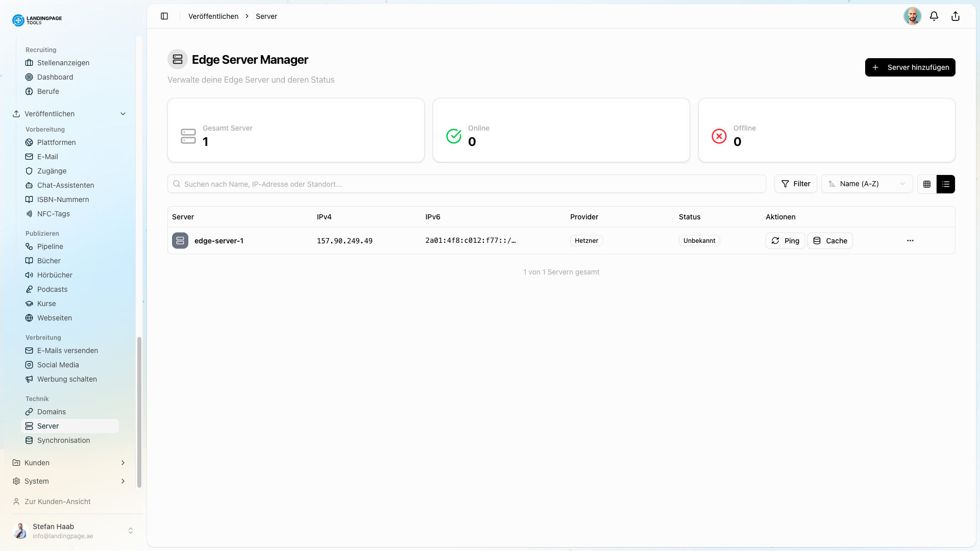The width and height of the screenshot is (980, 551).
Task: Open the notifications bell icon
Action: tap(934, 16)
